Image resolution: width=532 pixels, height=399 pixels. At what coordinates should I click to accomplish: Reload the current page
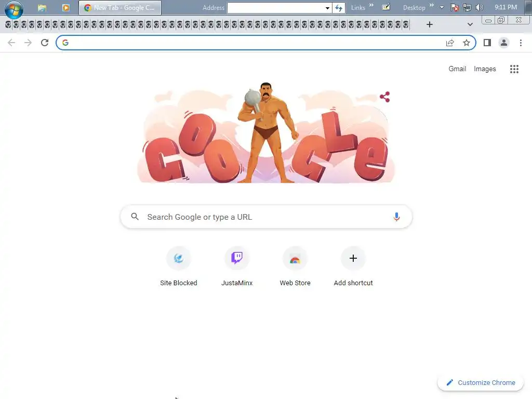(x=45, y=43)
